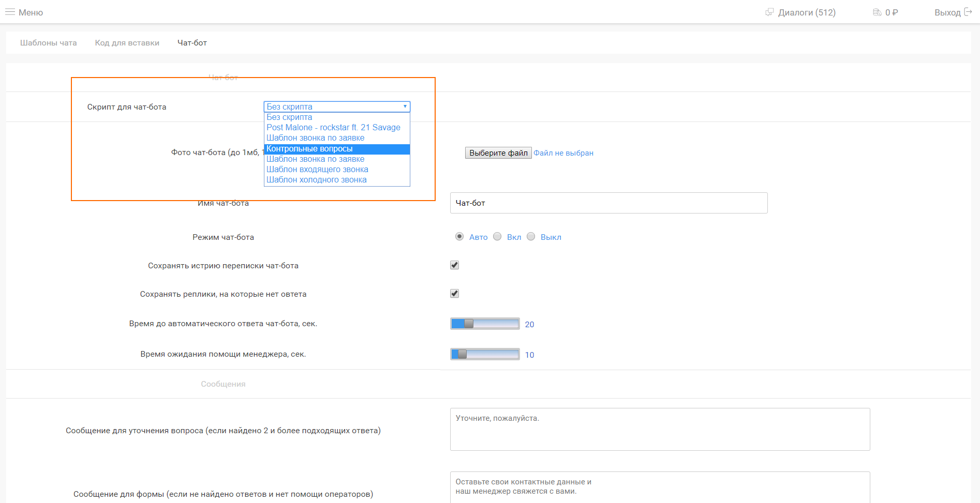Viewport: 980px width, 503px height.
Task: Click the Меню label
Action: pyautogui.click(x=31, y=12)
